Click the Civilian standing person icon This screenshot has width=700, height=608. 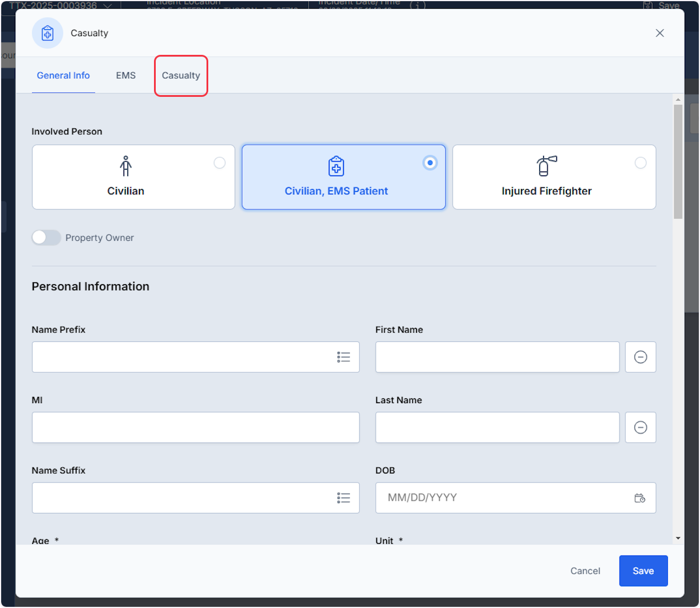[125, 166]
